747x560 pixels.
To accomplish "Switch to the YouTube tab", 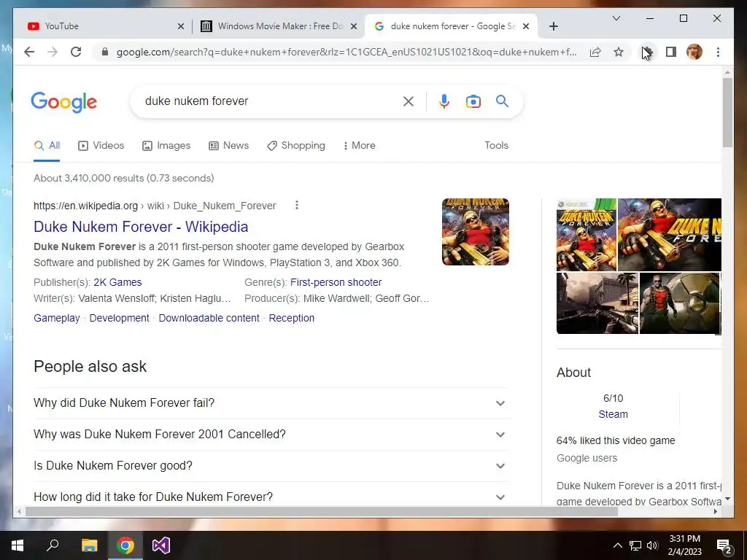I will (x=105, y=26).
